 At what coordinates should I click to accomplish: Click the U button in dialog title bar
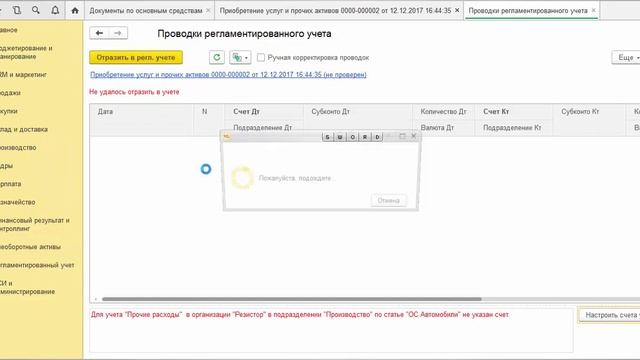click(x=340, y=137)
